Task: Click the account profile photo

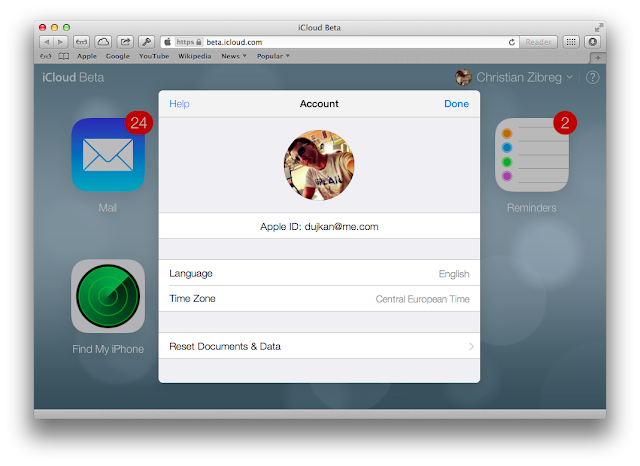Action: click(x=319, y=165)
